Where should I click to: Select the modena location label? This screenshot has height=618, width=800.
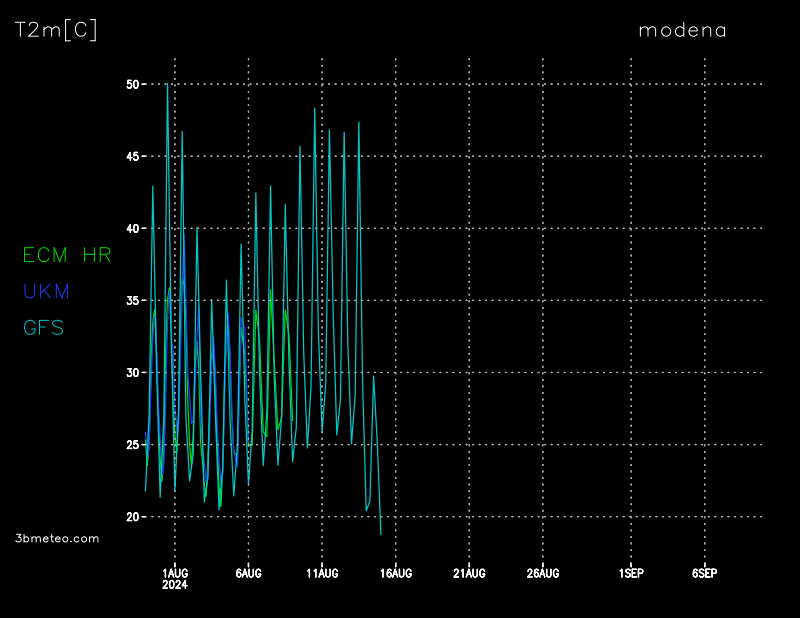pos(682,30)
